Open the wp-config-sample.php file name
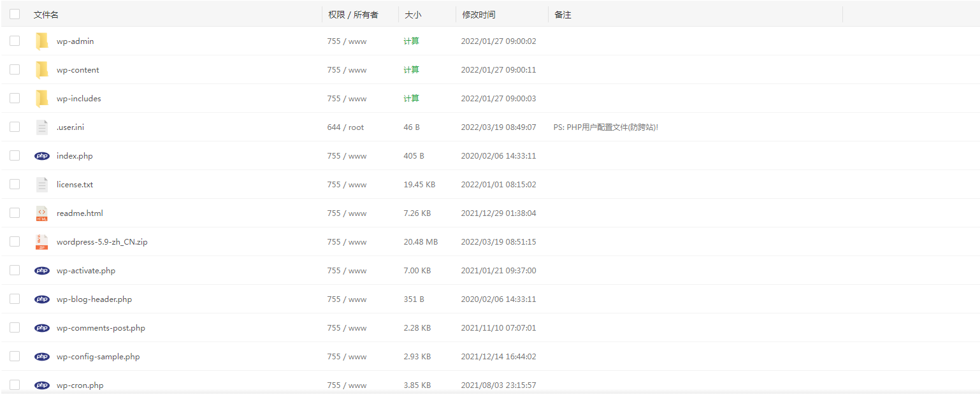 coord(98,357)
